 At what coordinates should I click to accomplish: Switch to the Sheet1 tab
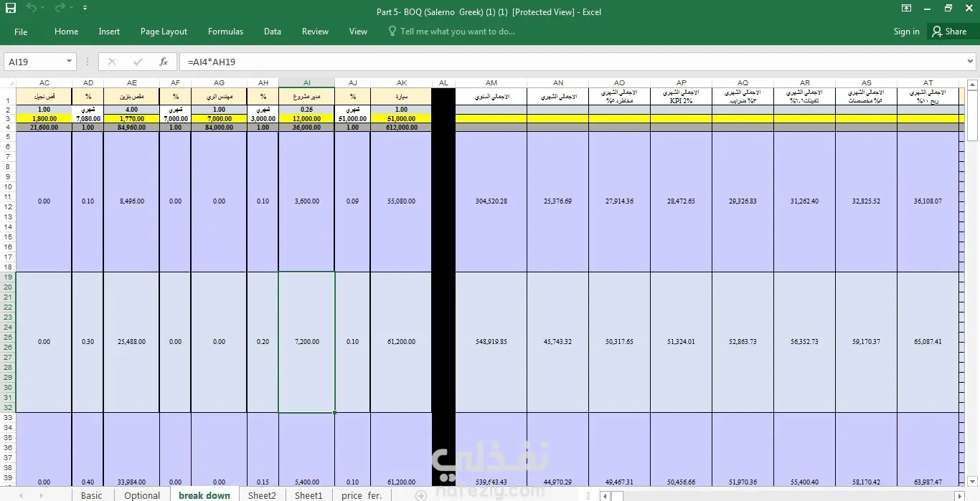[x=308, y=495]
